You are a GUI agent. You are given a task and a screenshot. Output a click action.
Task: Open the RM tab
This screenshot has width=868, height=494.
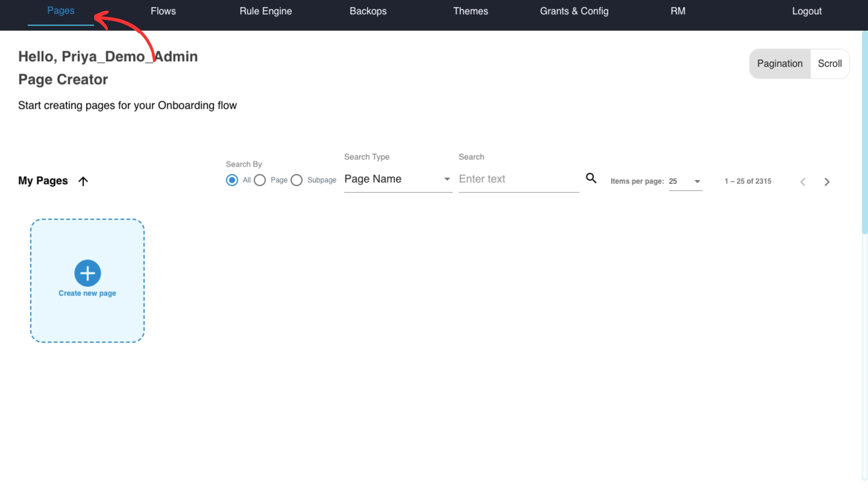pos(678,11)
